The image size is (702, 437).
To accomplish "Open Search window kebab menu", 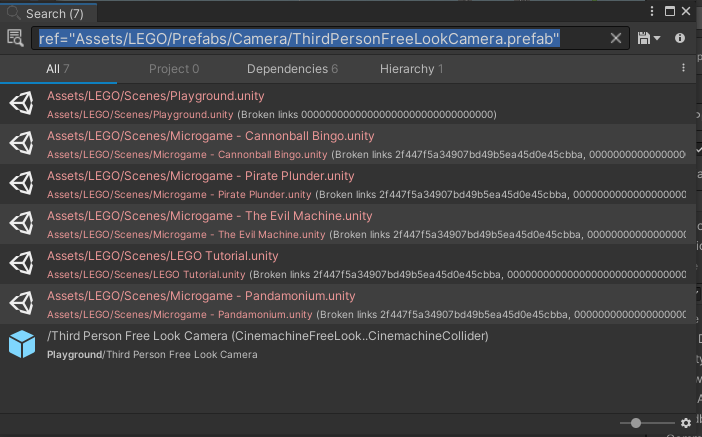I will 654,11.
